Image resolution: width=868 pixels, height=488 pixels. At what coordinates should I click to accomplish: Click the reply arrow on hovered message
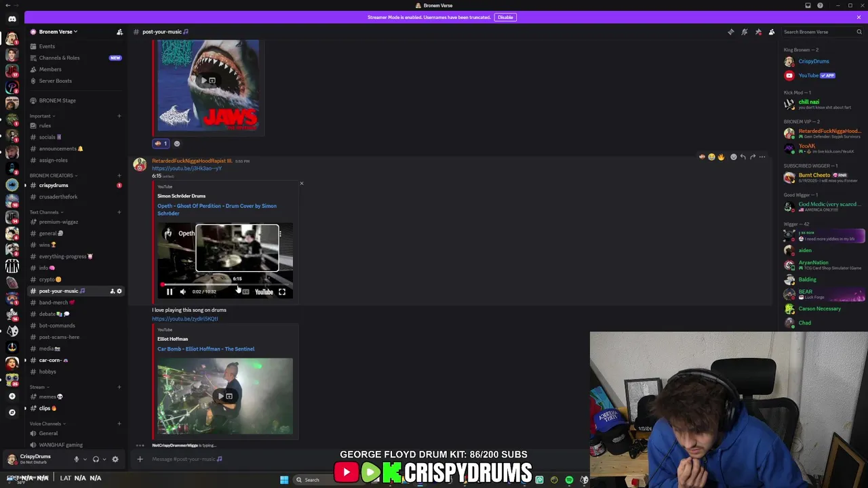click(743, 157)
